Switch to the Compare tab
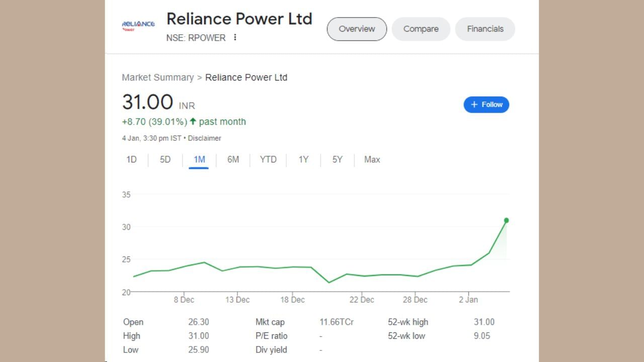644x362 pixels. pyautogui.click(x=421, y=29)
